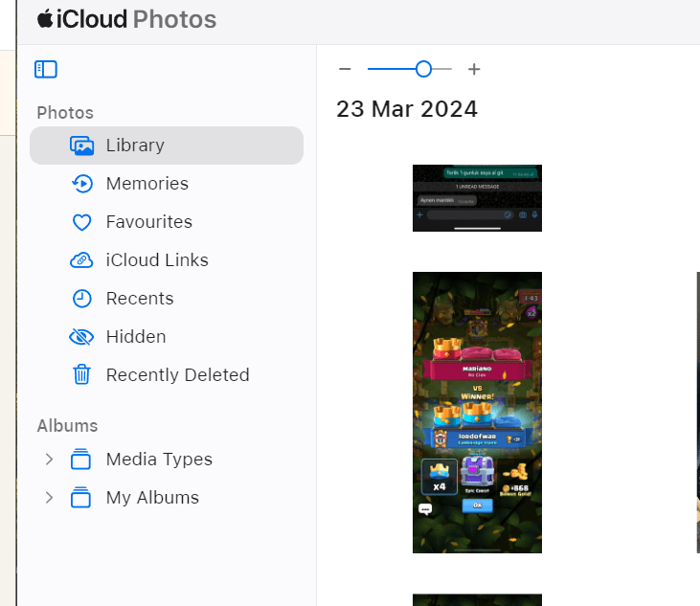700x606 pixels.
Task: Click the Photos section heading
Action: [65, 113]
